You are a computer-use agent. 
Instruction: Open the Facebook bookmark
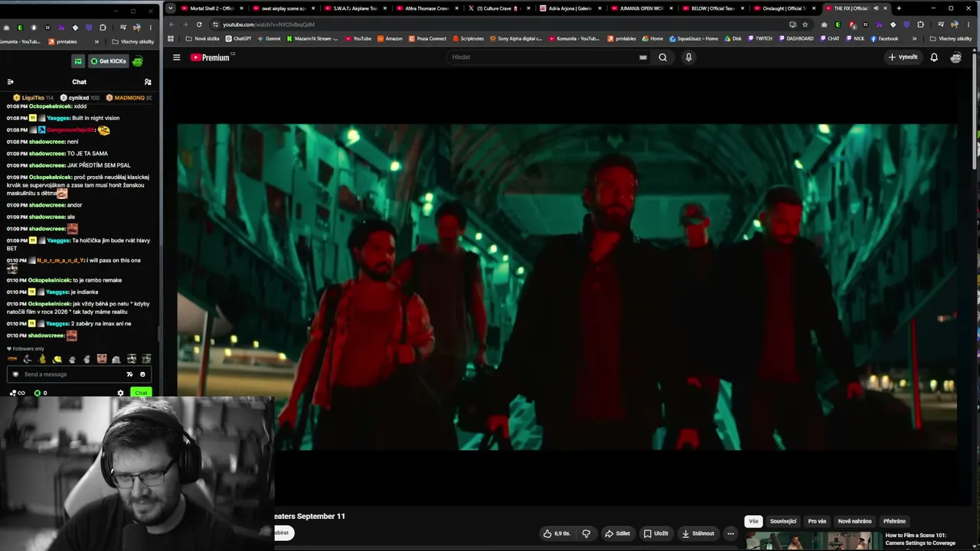click(884, 39)
